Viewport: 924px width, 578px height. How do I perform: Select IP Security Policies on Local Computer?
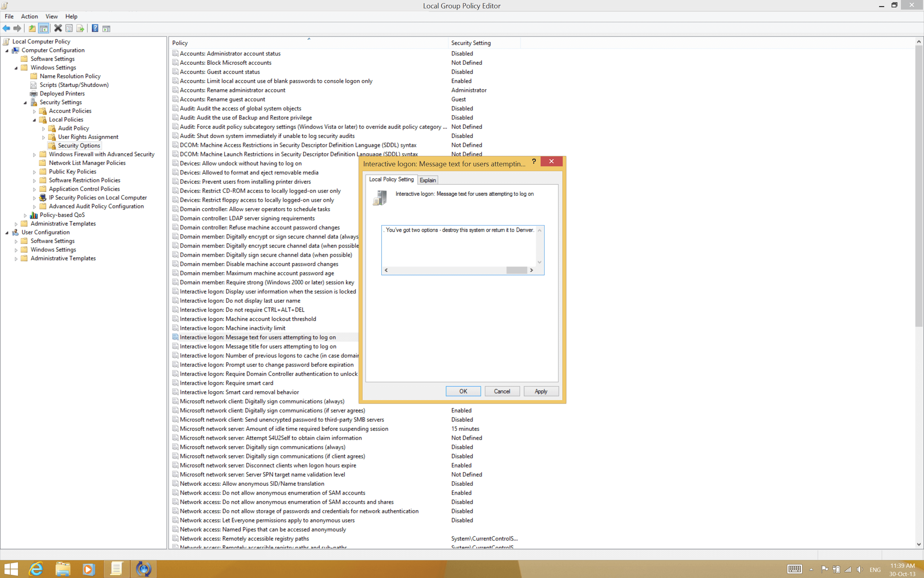[x=98, y=197]
